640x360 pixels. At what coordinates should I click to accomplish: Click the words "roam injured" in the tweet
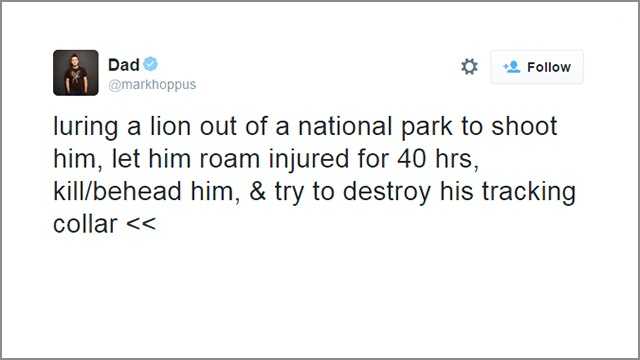coord(274,159)
